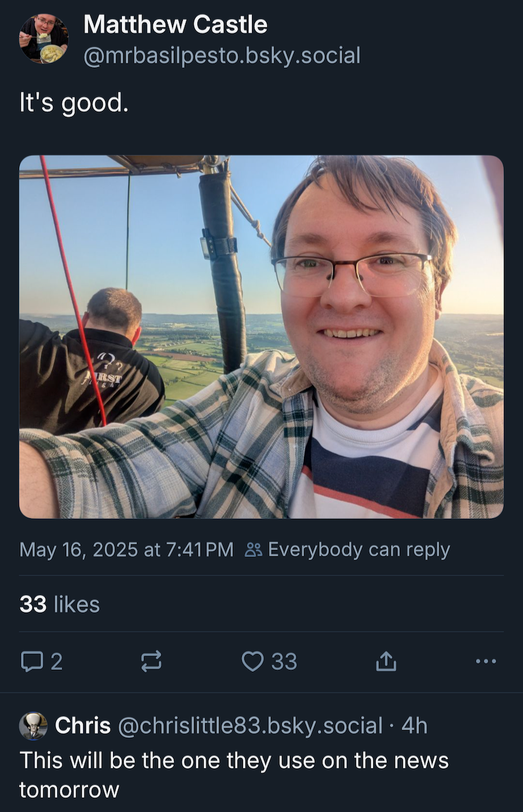This screenshot has width=523, height=812.
Task: Open the Everybody can reply settings text
Action: click(x=359, y=549)
